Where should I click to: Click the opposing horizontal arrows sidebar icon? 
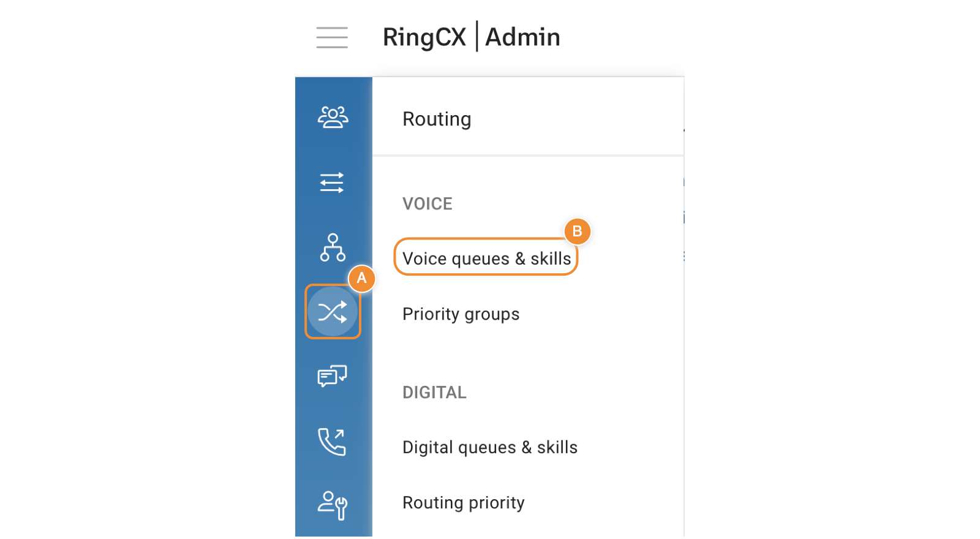(x=332, y=183)
